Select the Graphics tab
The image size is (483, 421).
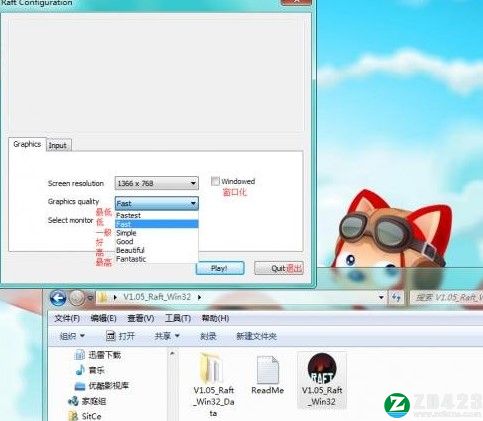(27, 144)
